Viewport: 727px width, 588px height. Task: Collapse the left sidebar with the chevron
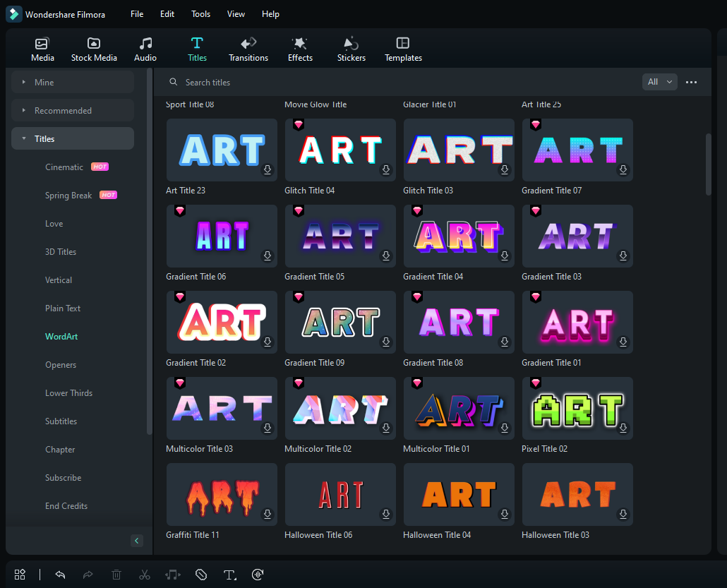[x=136, y=540]
